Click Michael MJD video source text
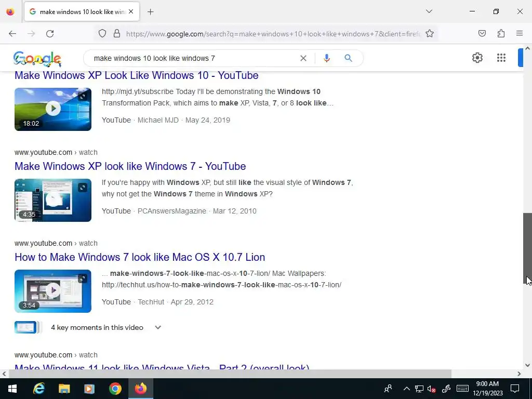The width and height of the screenshot is (532, 399). pos(158,120)
